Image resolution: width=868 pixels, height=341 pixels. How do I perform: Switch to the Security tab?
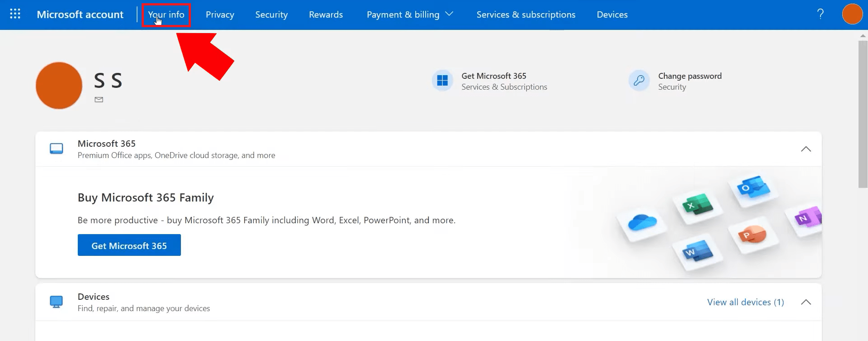click(x=271, y=15)
